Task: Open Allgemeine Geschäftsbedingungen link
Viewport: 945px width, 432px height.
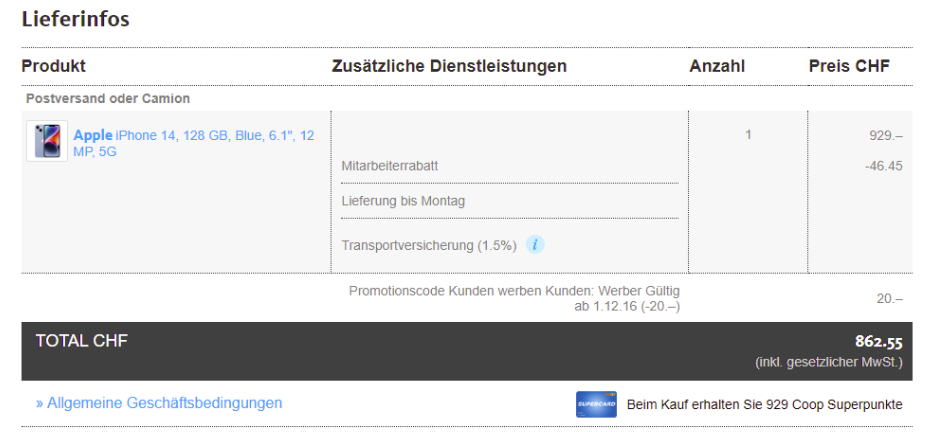Action: pos(159,403)
